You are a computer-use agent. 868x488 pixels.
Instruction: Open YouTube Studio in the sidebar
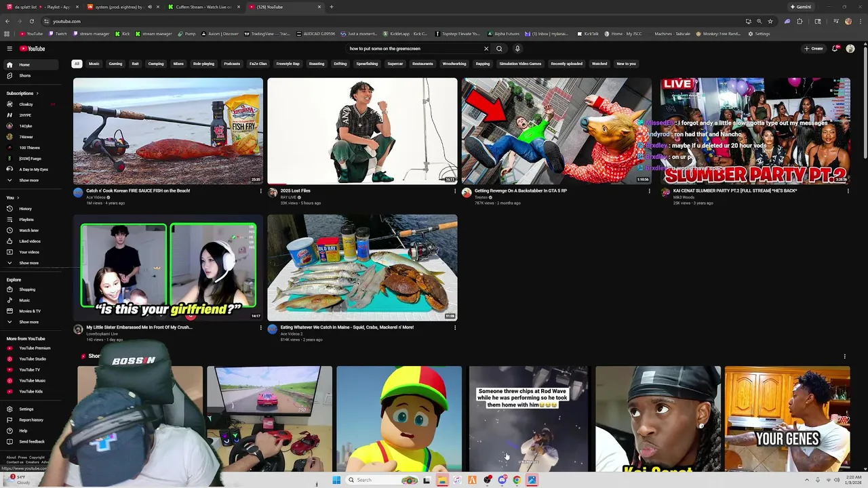point(33,359)
